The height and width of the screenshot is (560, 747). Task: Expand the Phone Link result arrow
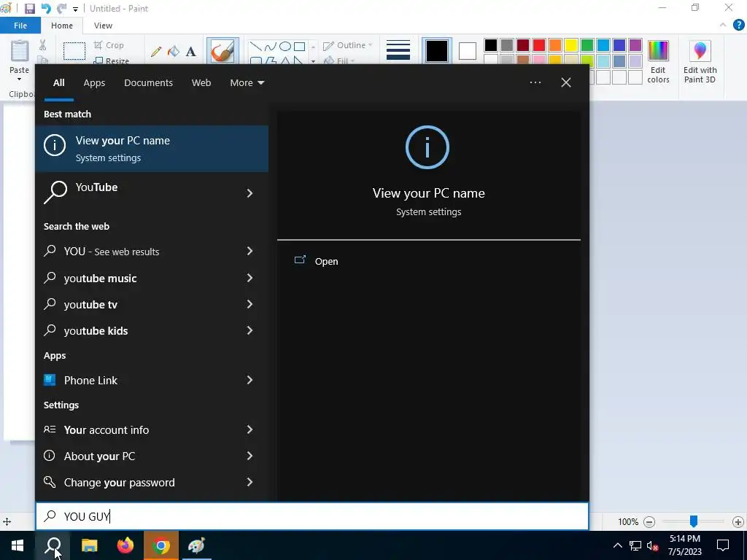point(249,379)
